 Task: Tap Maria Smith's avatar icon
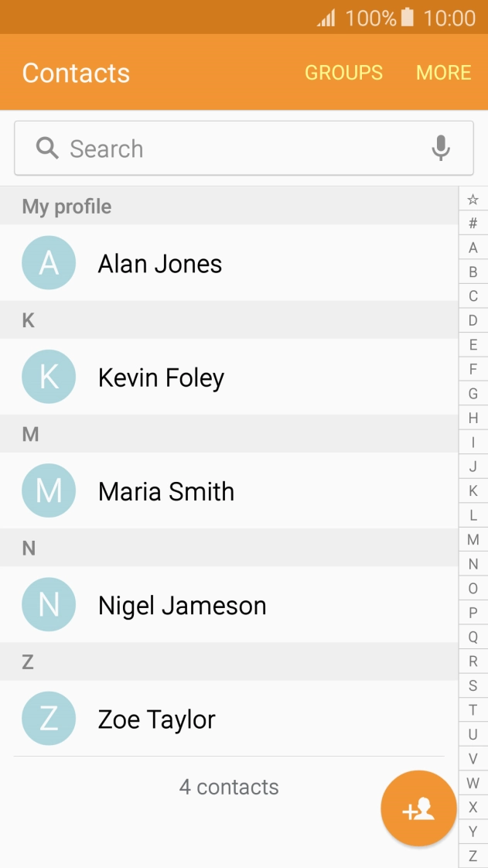coord(49,490)
